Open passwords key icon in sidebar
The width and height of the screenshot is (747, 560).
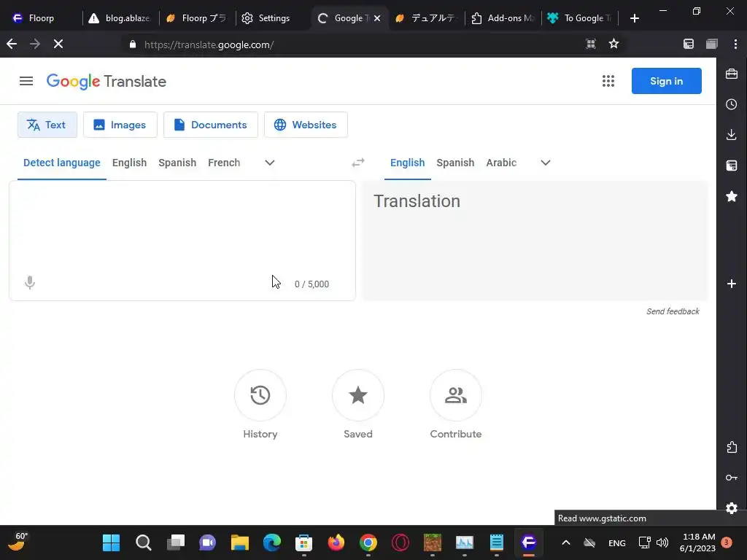(x=732, y=478)
